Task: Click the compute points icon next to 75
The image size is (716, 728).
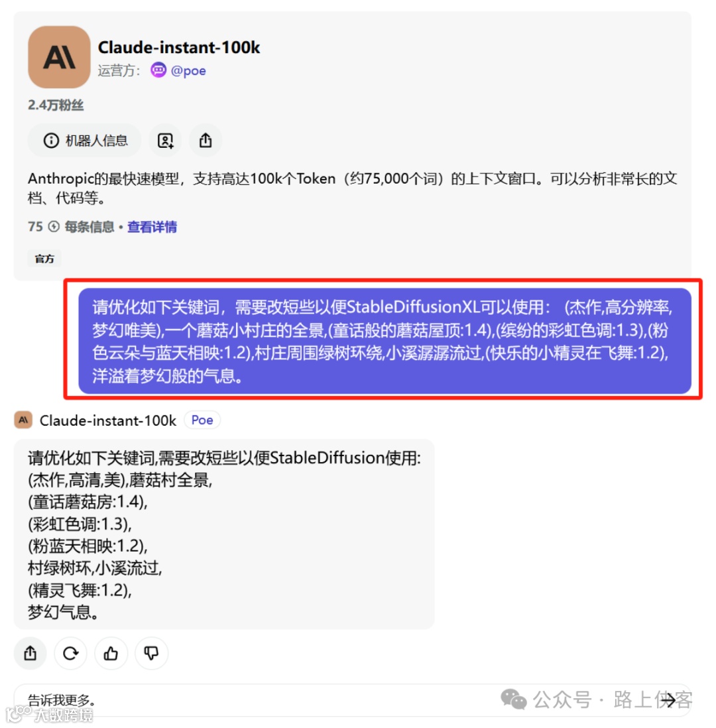Action: tap(54, 227)
